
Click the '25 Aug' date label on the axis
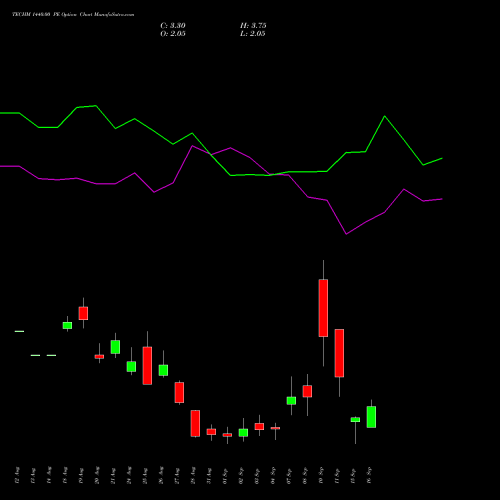click(x=145, y=475)
